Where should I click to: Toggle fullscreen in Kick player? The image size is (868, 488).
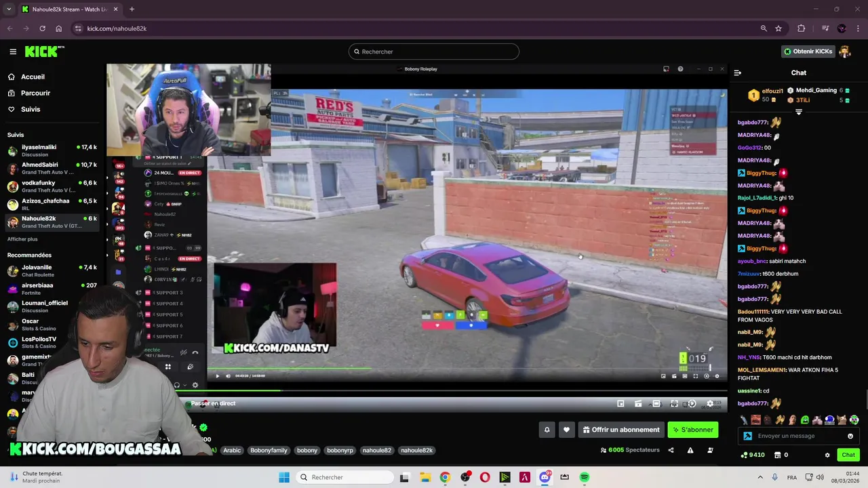point(674,403)
